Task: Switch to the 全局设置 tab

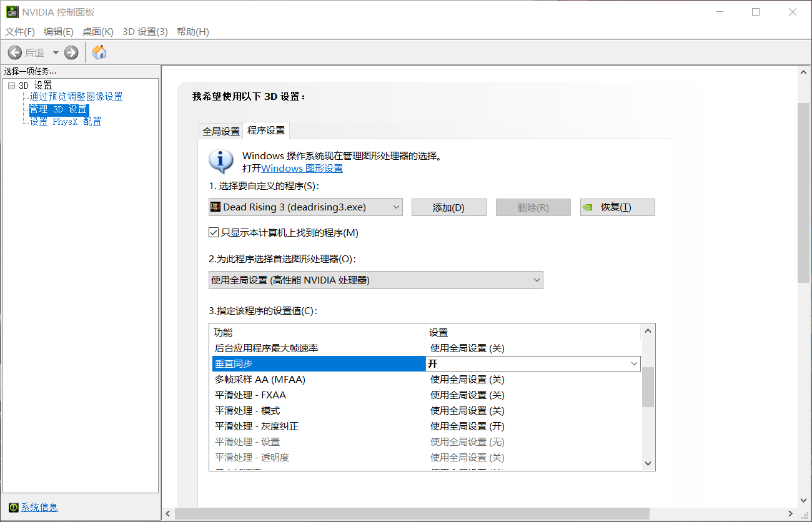Action: (221, 131)
